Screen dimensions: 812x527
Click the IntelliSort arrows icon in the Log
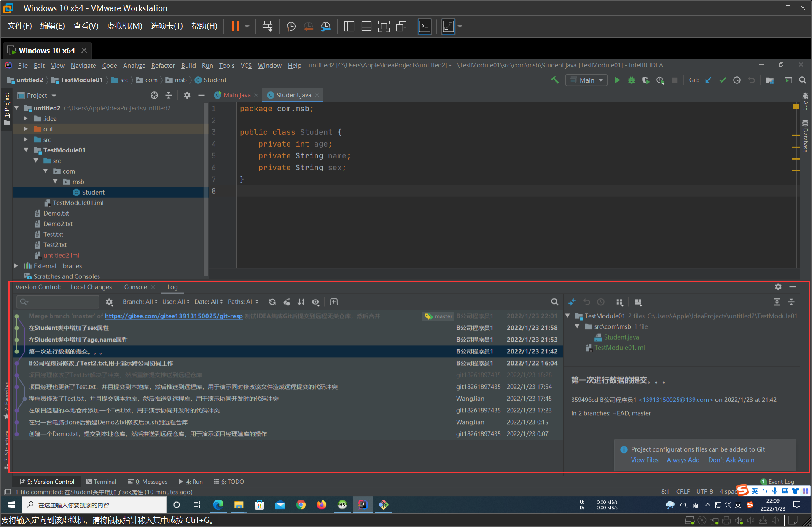[301, 302]
